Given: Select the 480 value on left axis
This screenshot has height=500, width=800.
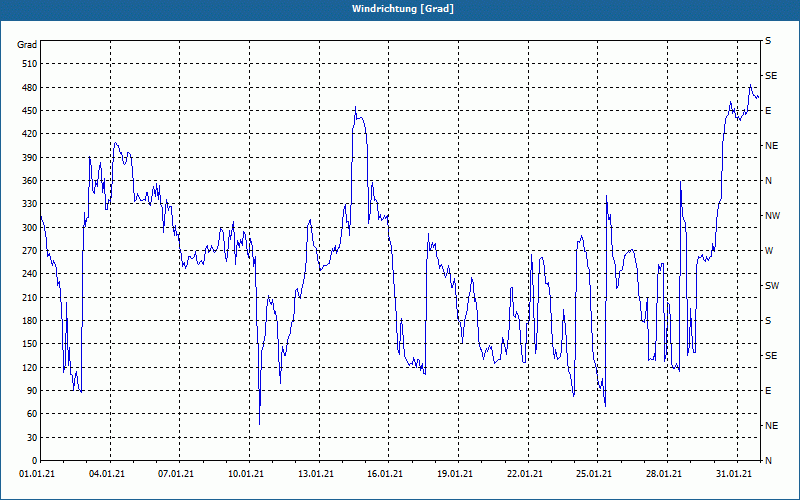Looking at the screenshot, I should tap(30, 88).
